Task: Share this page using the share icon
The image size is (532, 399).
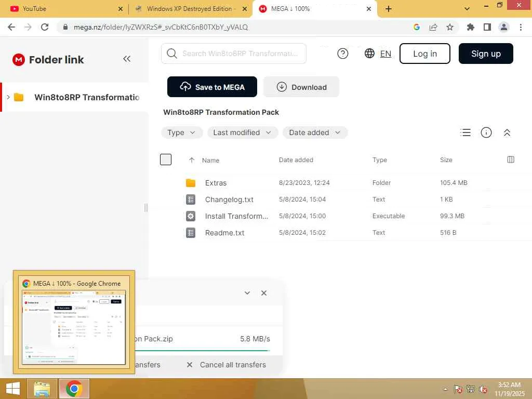Action: click(433, 27)
